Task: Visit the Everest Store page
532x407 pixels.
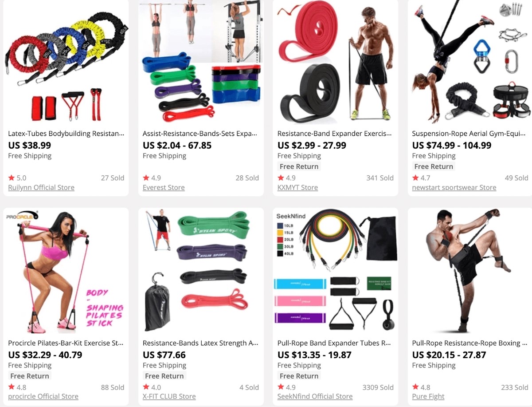Action: pyautogui.click(x=164, y=187)
